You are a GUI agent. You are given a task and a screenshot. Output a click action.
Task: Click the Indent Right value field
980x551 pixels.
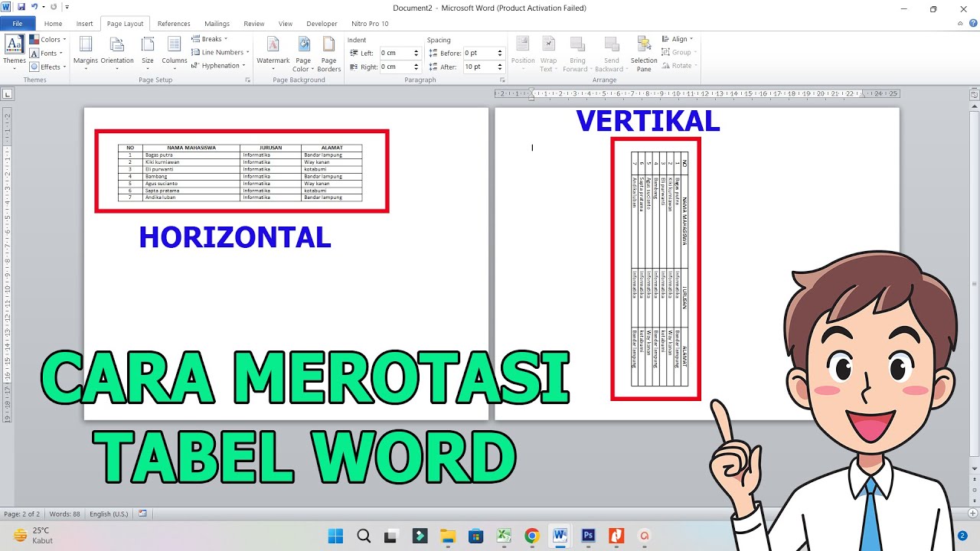coord(396,67)
